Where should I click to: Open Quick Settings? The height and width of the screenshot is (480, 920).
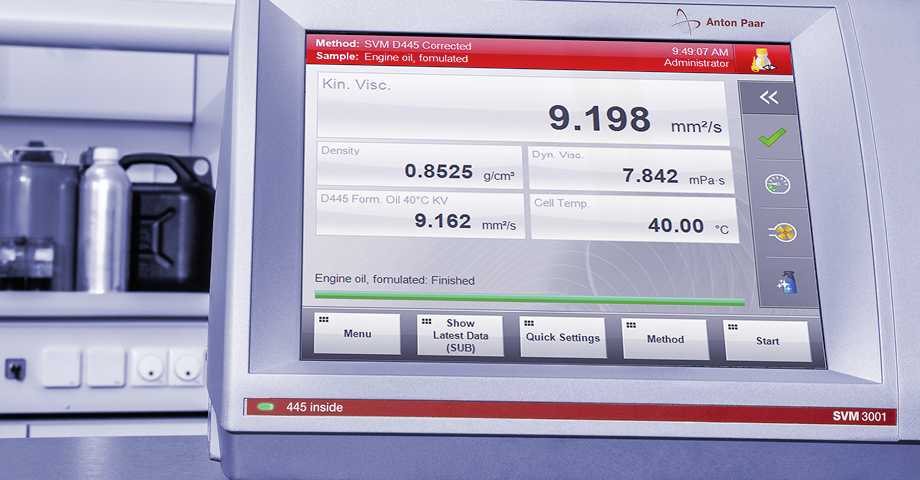[x=562, y=338]
